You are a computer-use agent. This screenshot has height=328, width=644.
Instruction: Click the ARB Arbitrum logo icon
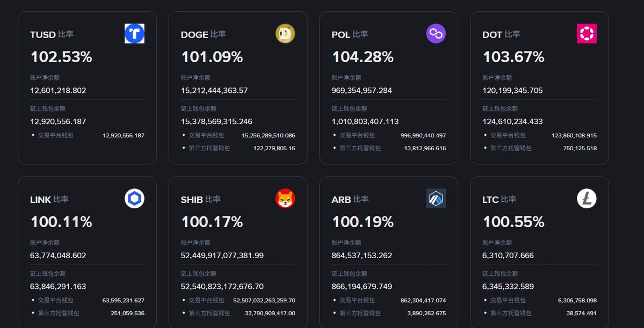436,199
